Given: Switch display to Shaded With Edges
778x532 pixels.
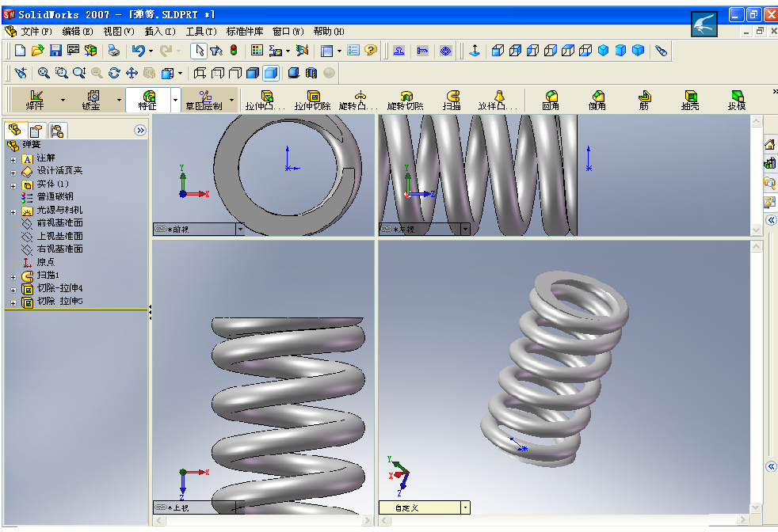Looking at the screenshot, I should coord(253,74).
